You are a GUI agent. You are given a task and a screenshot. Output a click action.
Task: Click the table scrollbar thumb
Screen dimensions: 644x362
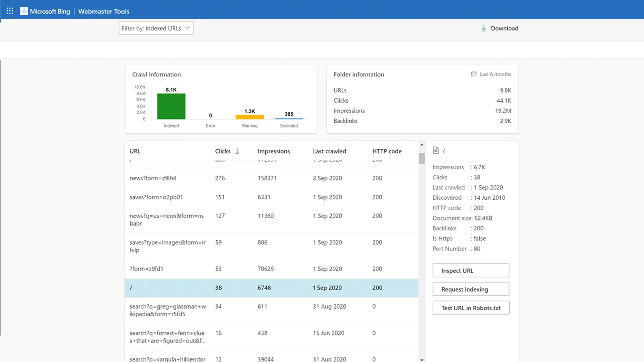[x=422, y=158]
